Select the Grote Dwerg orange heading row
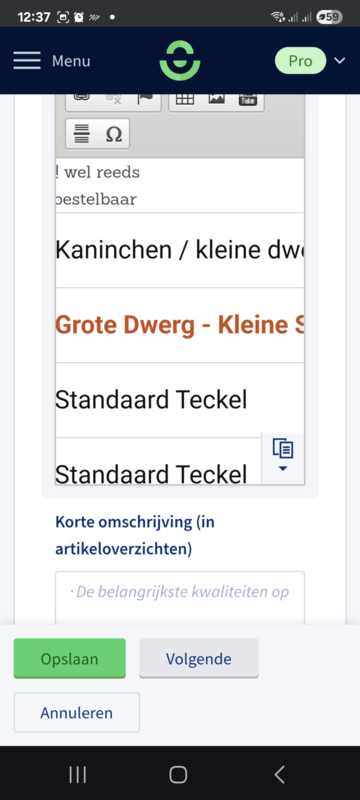 tap(180, 325)
